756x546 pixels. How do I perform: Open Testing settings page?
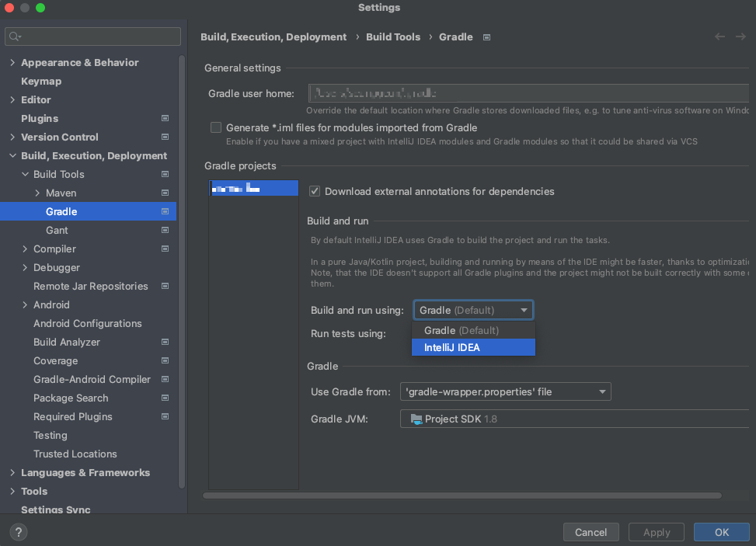[51, 435]
